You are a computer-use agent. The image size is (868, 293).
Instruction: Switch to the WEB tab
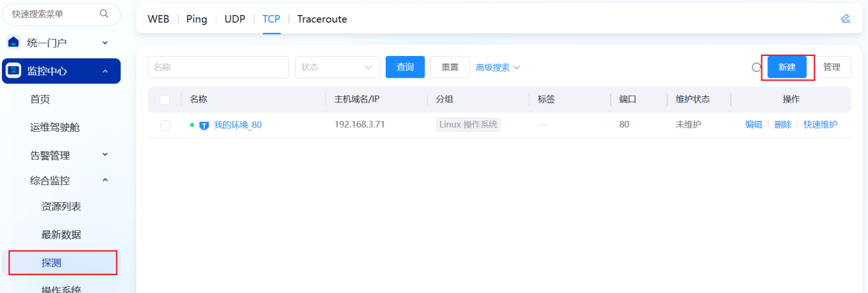(158, 19)
